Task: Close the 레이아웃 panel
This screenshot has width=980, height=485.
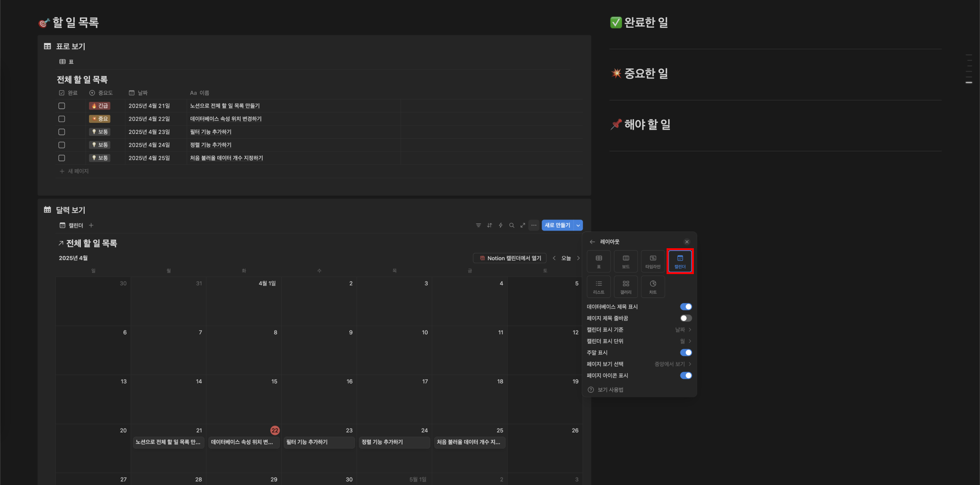Action: coord(687,242)
